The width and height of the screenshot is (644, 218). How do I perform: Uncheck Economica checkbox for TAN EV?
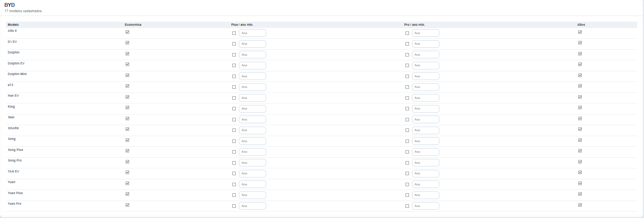pos(127,172)
